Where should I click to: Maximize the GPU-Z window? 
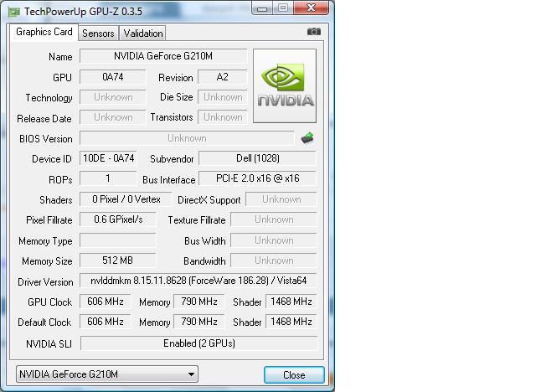click(283, 8)
